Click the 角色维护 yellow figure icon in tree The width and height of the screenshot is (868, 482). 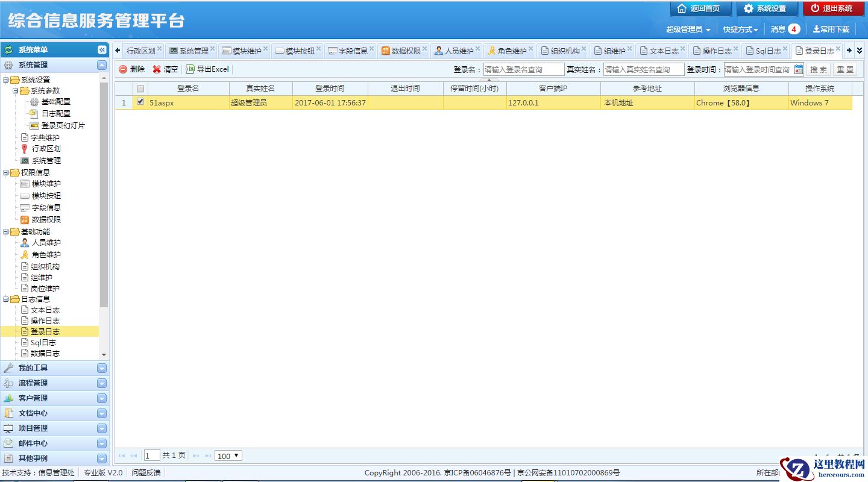click(25, 254)
